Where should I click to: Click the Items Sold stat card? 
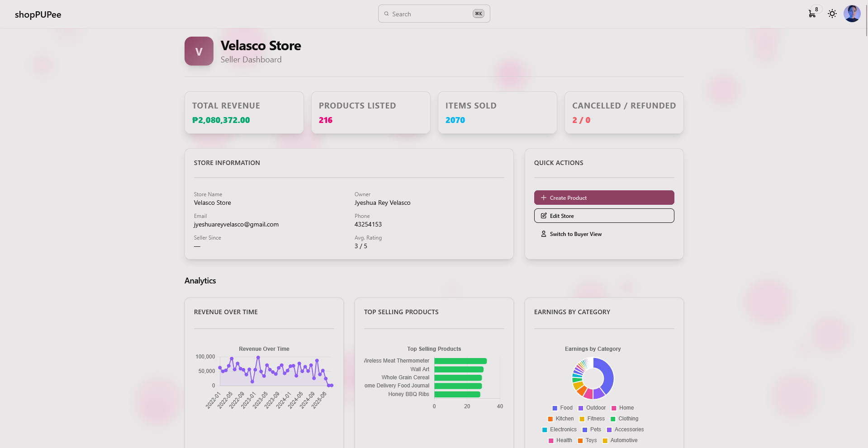tap(498, 113)
